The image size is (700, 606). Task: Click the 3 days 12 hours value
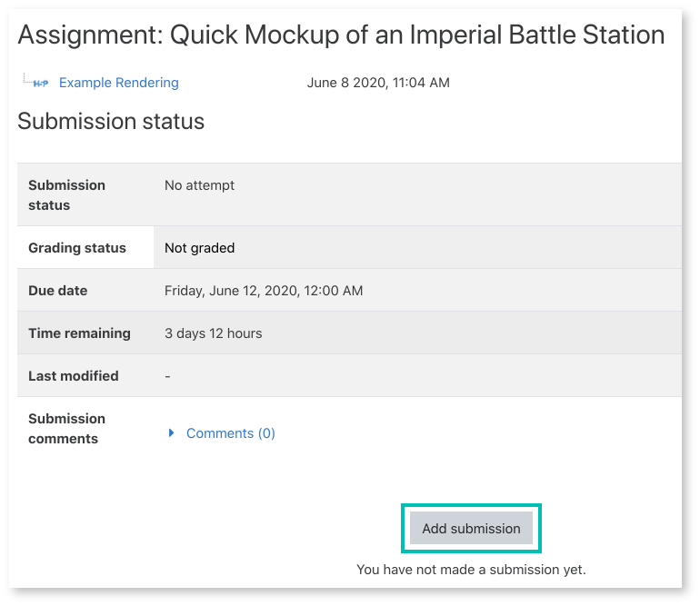tap(213, 333)
